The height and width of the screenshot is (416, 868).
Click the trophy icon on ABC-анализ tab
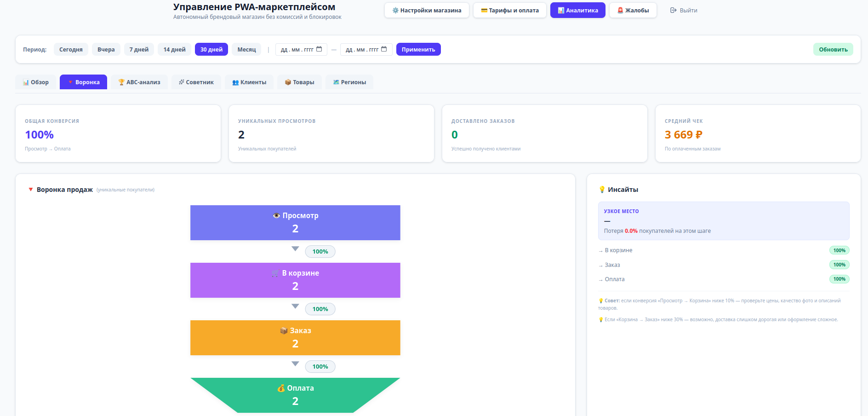(x=121, y=82)
